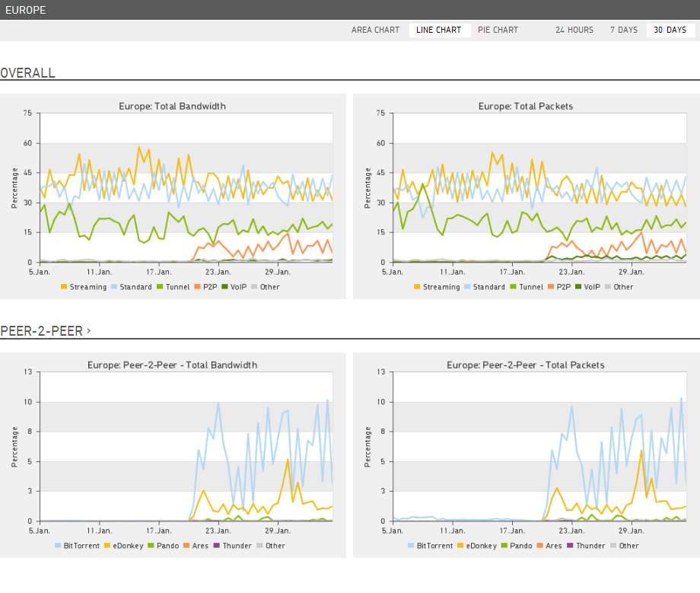Screen dimensions: 700x593
Task: Hide BitTorrent in Peer-2-Peer Packets legend
Action: 431,546
